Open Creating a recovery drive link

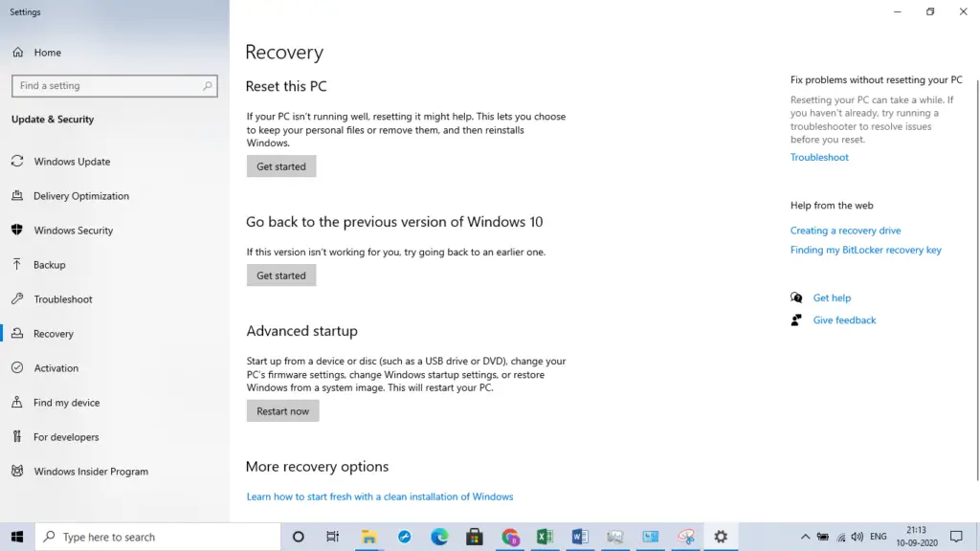point(846,231)
